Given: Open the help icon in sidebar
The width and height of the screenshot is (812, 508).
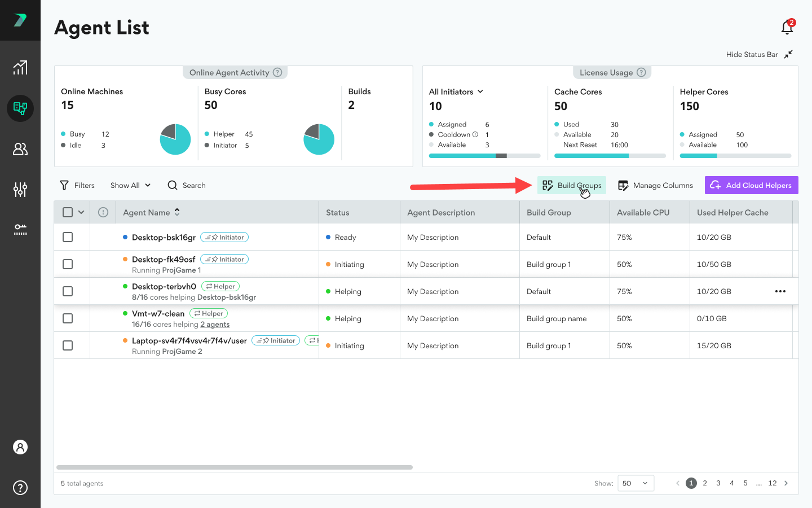Looking at the screenshot, I should tap(20, 488).
